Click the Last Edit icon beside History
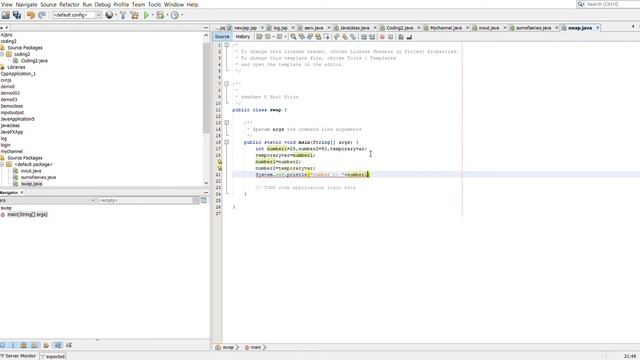The image size is (640, 360). coord(259,37)
